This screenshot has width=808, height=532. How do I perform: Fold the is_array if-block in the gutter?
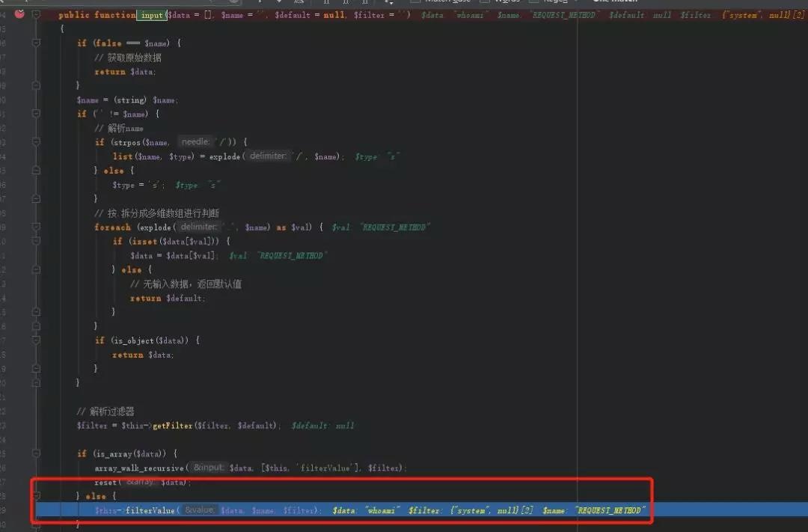tap(36, 453)
